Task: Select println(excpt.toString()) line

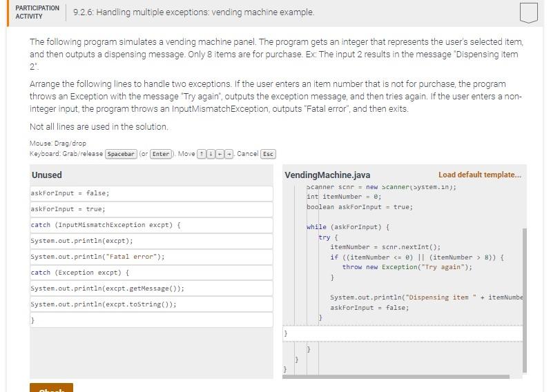Action: (151, 304)
